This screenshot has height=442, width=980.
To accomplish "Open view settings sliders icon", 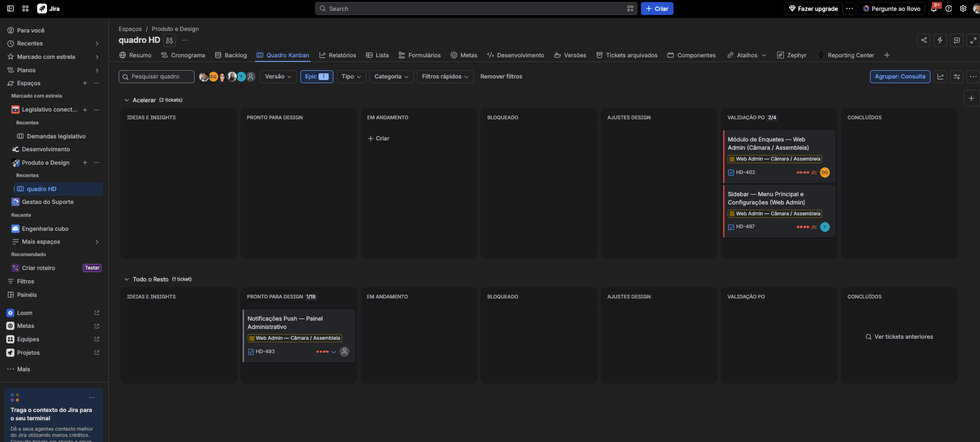I will (x=957, y=76).
